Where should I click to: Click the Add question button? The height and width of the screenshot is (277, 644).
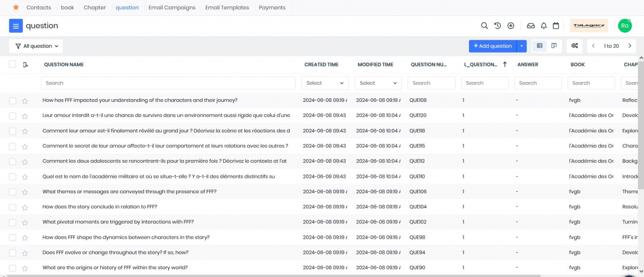(492, 46)
